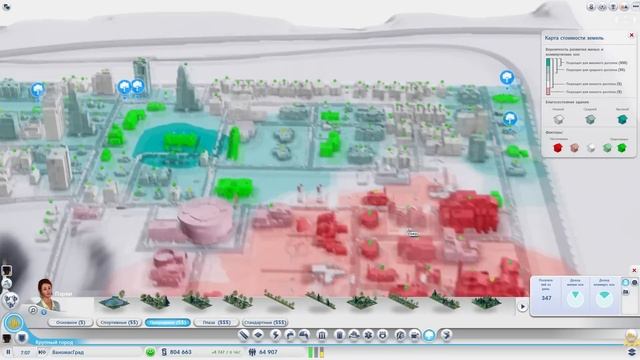Select the Основные ($) parks tab
The width and height of the screenshot is (640, 360).
71,322
